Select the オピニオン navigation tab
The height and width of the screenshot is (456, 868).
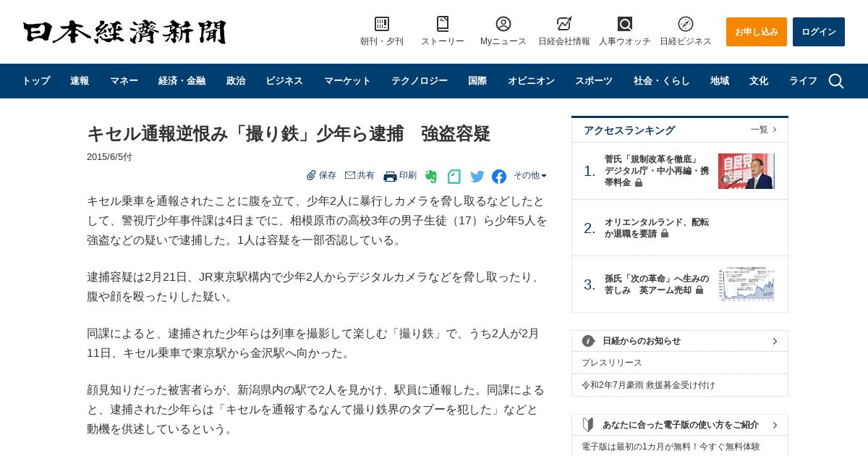pyautogui.click(x=531, y=81)
